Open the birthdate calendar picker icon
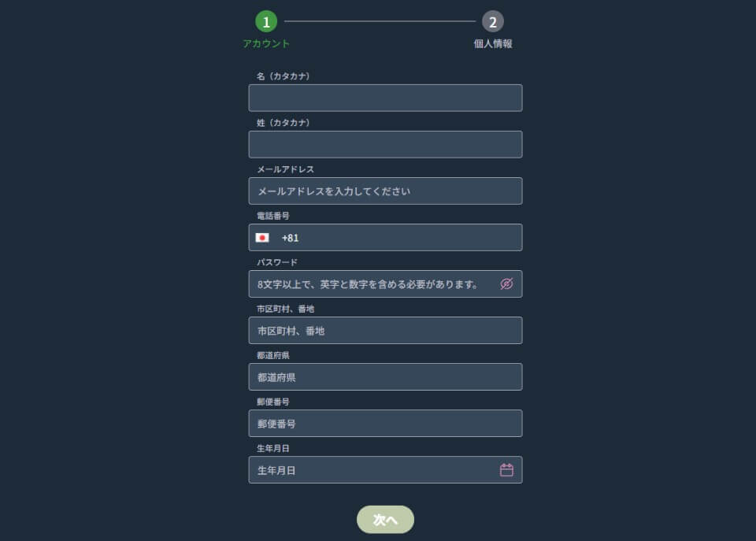The width and height of the screenshot is (756, 541). click(506, 470)
